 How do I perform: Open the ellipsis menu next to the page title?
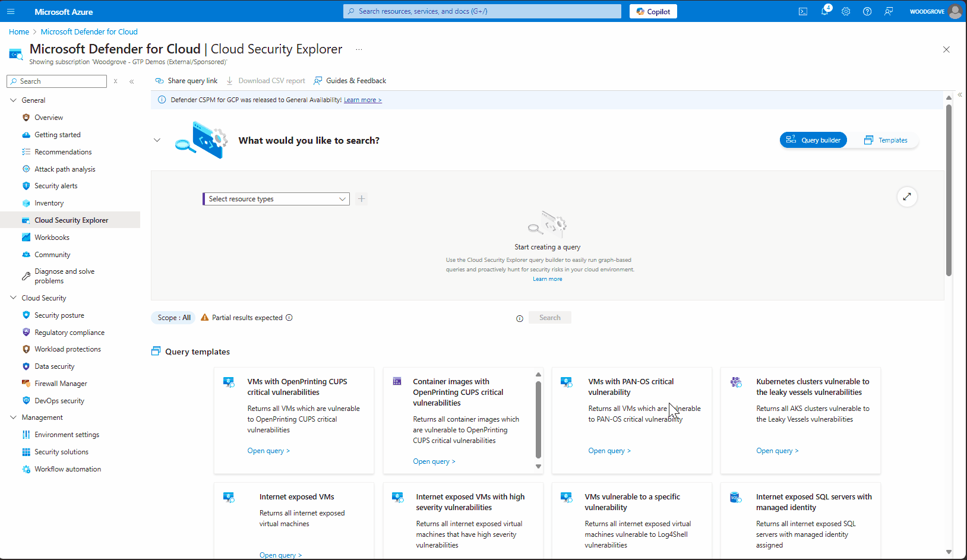tap(359, 49)
